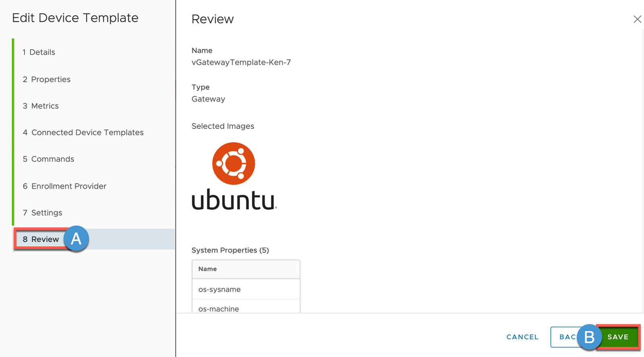
Task: Click the green SAVE button
Action: tap(618, 337)
